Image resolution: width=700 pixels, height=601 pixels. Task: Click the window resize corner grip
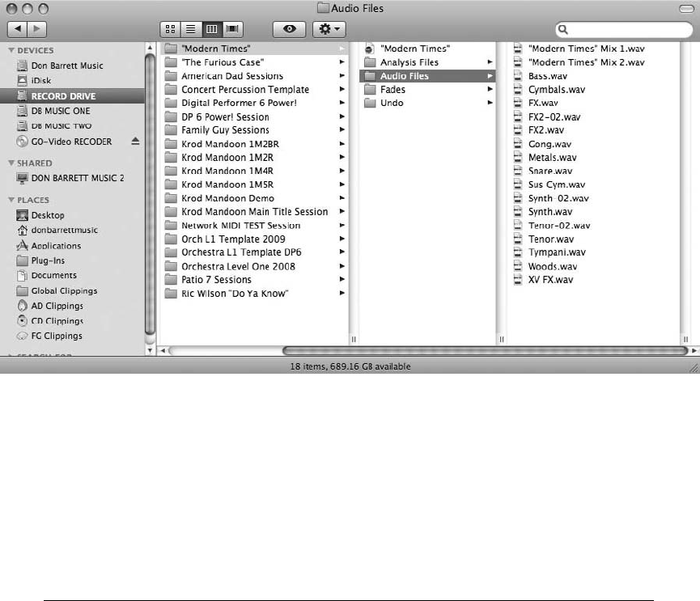(694, 368)
